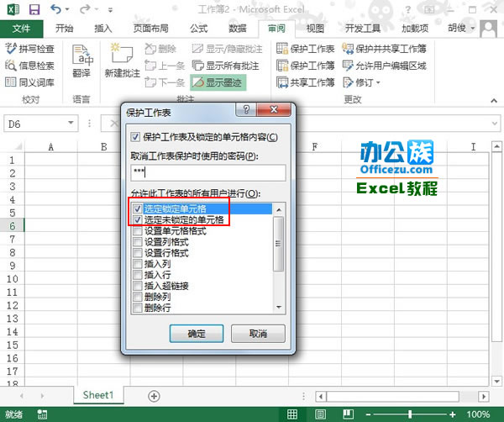
Task: Click Delete comment (删除) icon
Action: tap(160, 49)
